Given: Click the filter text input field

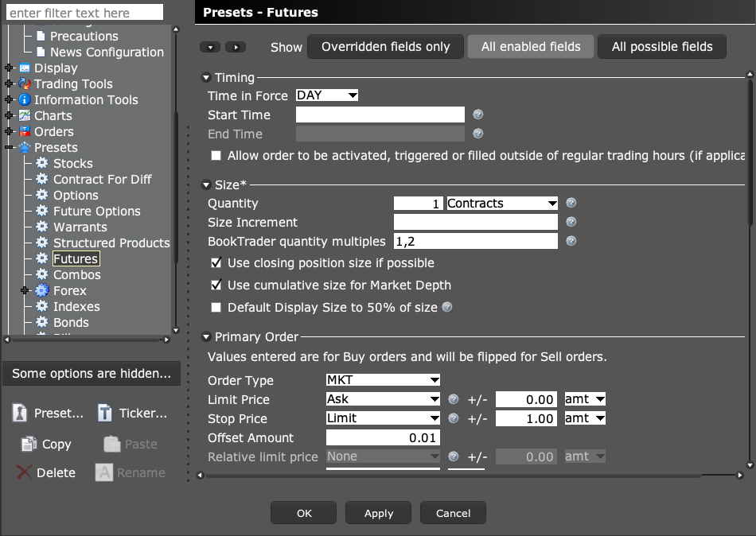Looking at the screenshot, I should tap(84, 13).
